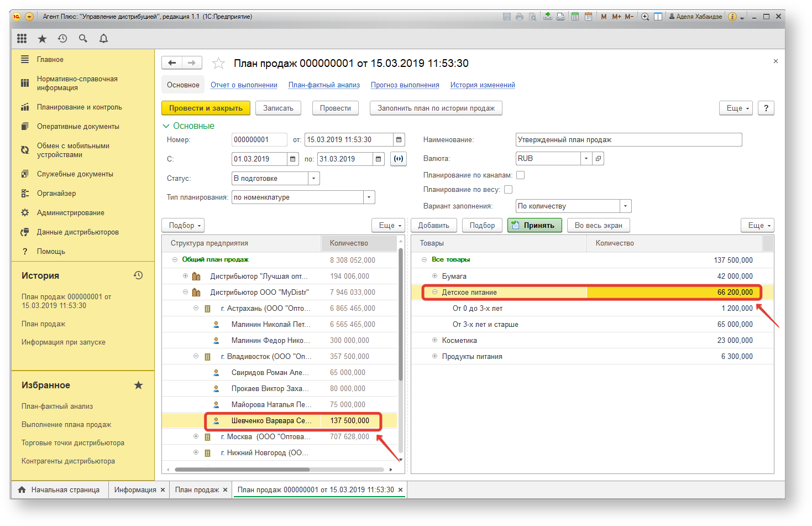812x526 pixels.
Task: Open Данные дистрибьюторов menu section
Action: point(77,232)
